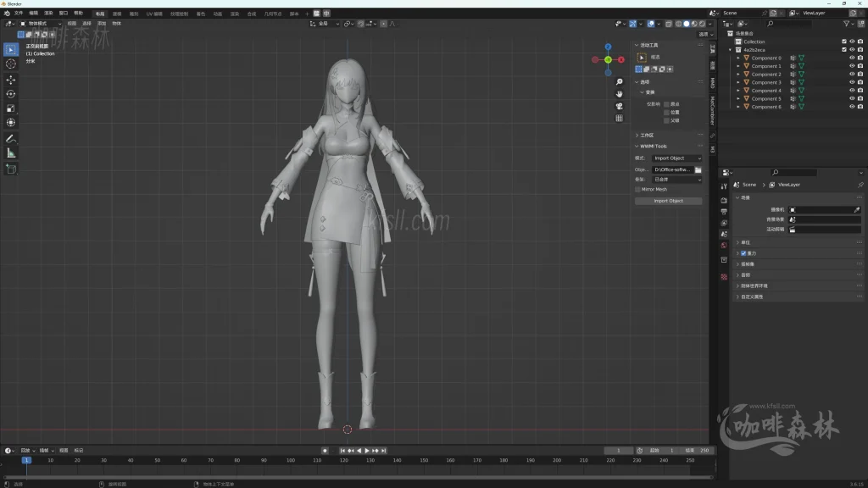Pin the properties editor with pin icon
This screenshot has height=488, width=868.
tap(860, 185)
